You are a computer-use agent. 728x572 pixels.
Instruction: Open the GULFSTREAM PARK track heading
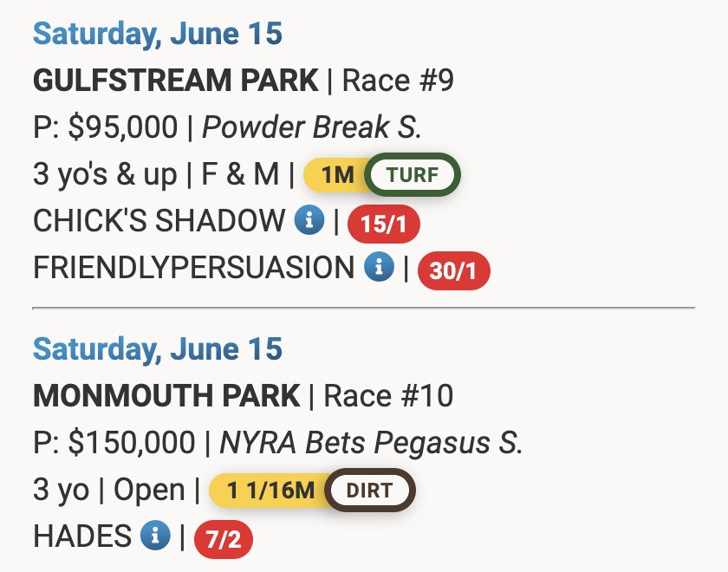pos(176,81)
